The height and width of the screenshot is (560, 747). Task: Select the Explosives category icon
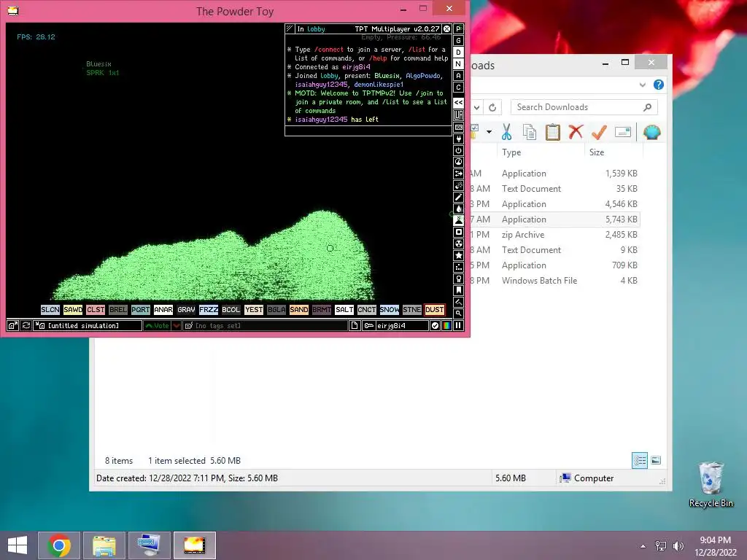pos(458,185)
